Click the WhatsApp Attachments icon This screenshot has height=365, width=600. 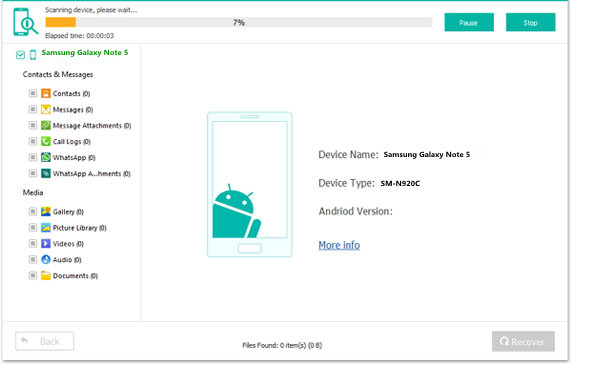[x=46, y=173]
